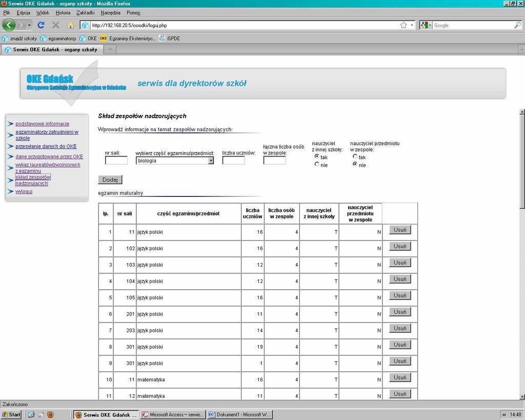The image size is (525, 420).
Task: Click the URL address bar
Action: [245, 25]
